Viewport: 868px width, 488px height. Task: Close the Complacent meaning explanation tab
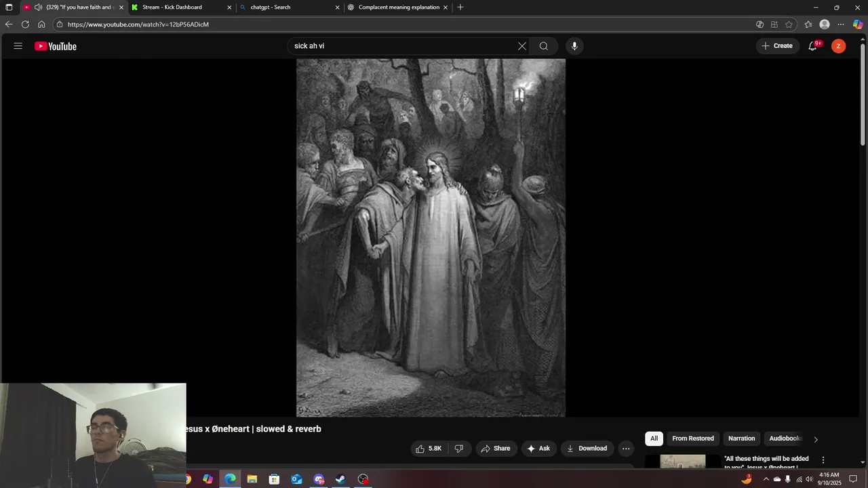click(446, 7)
